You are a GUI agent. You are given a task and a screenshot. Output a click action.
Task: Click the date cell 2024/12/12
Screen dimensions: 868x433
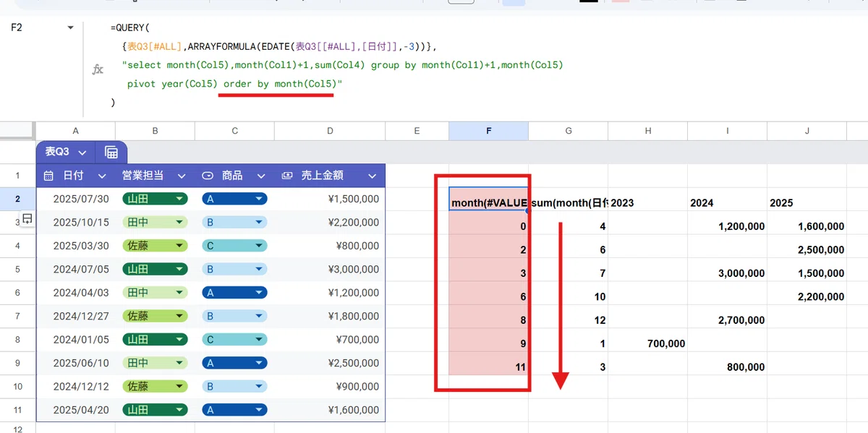pos(75,387)
